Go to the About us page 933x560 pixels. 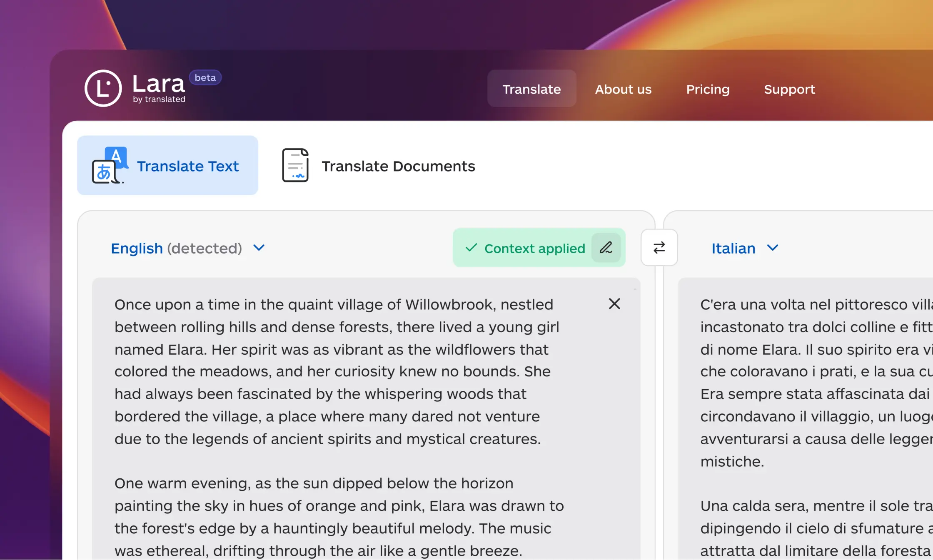(623, 89)
